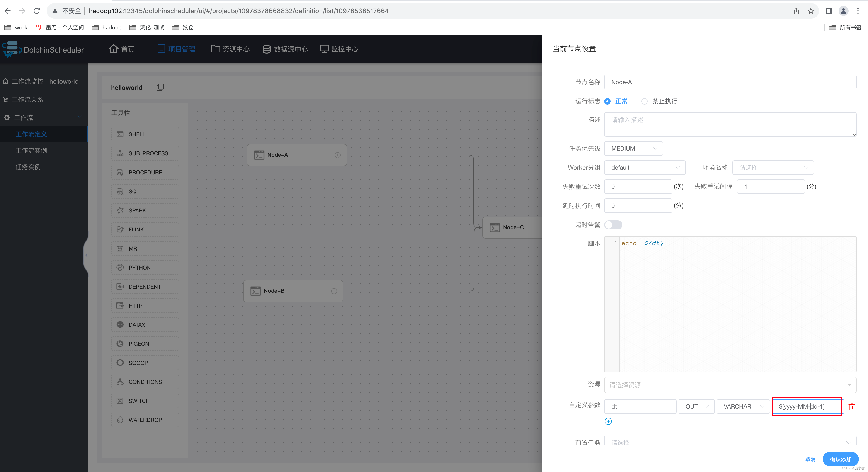
Task: Select the 禁止执行 radio option
Action: 644,101
